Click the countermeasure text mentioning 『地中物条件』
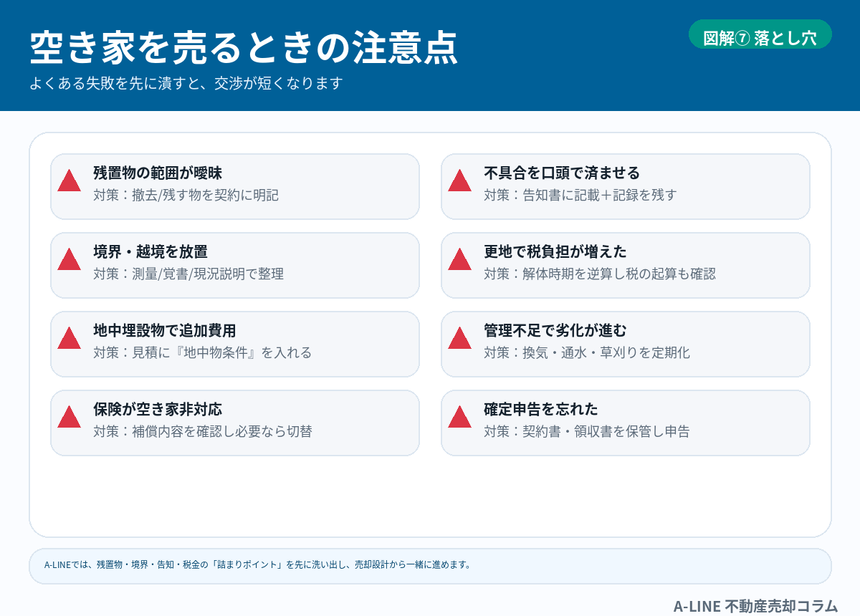The image size is (860, 616). coord(202,352)
